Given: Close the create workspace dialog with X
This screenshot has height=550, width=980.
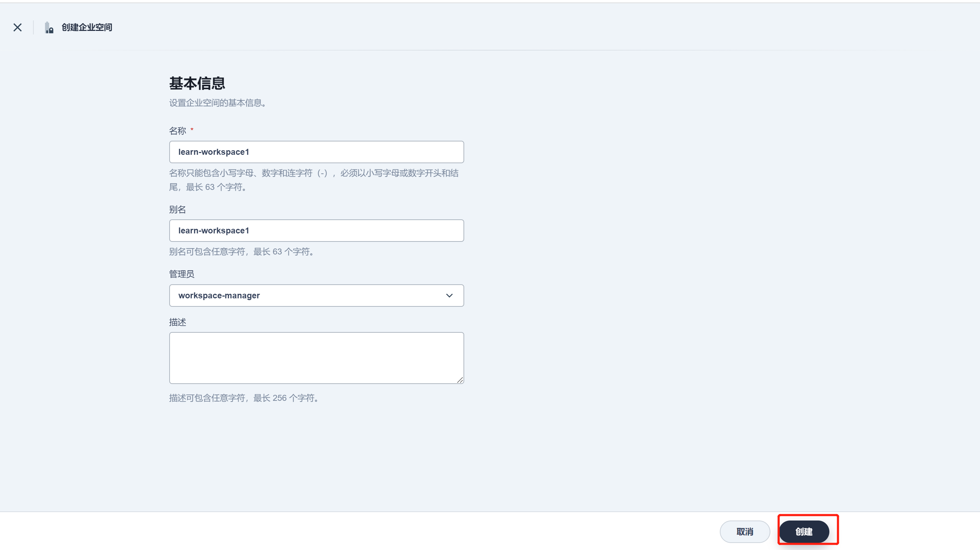Looking at the screenshot, I should (x=18, y=27).
